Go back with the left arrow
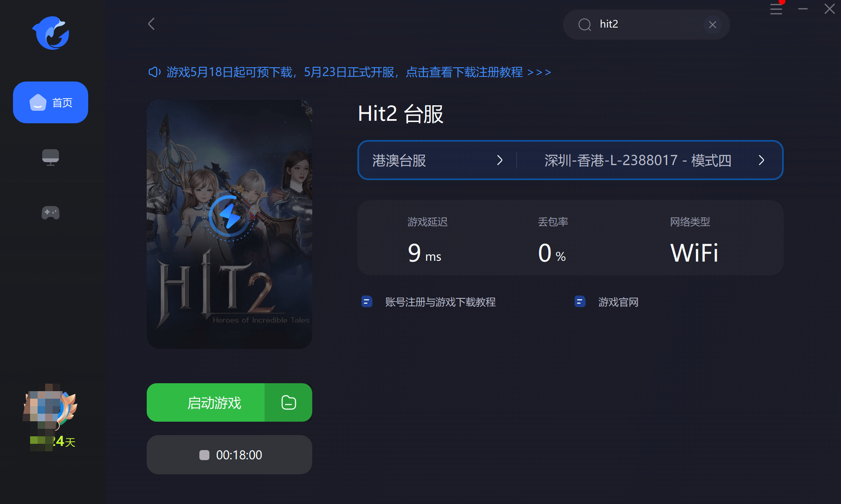This screenshot has height=504, width=841. (151, 24)
